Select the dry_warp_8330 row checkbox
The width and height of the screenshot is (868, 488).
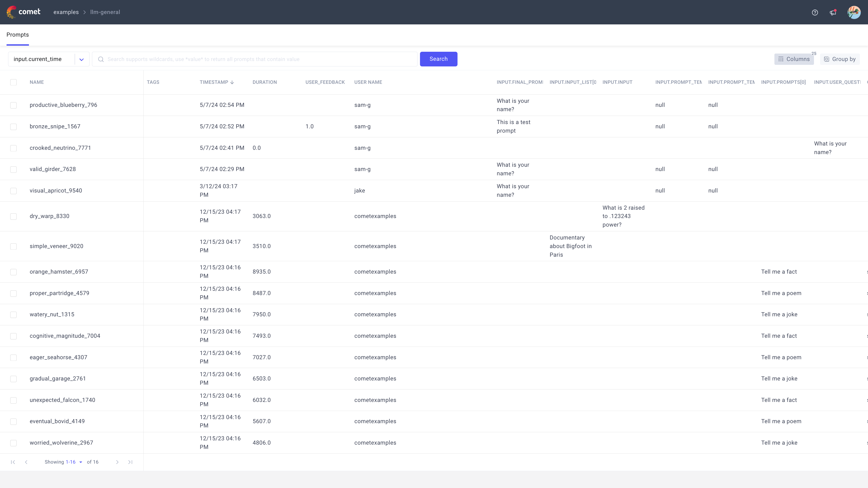14,216
